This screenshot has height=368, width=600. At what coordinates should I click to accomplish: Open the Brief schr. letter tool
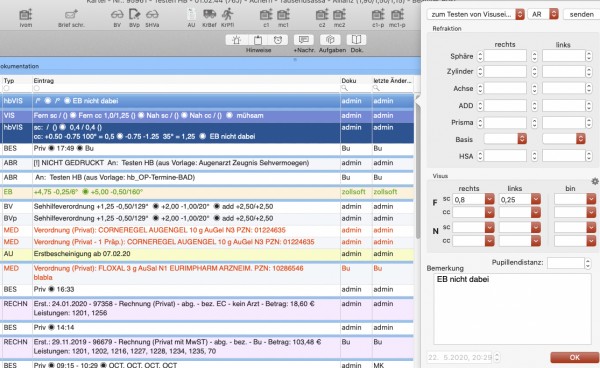[71, 15]
